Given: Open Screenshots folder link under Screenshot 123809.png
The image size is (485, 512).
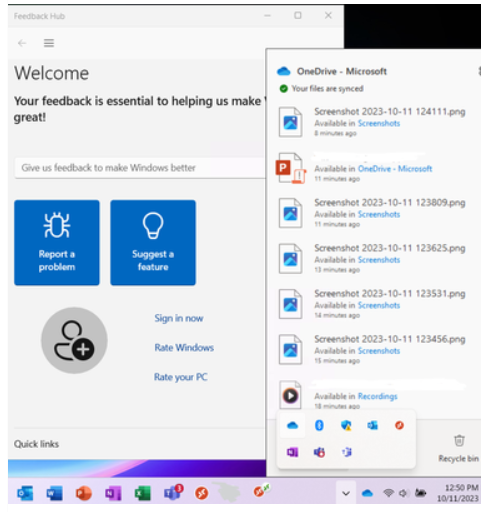Looking at the screenshot, I should coord(379,214).
